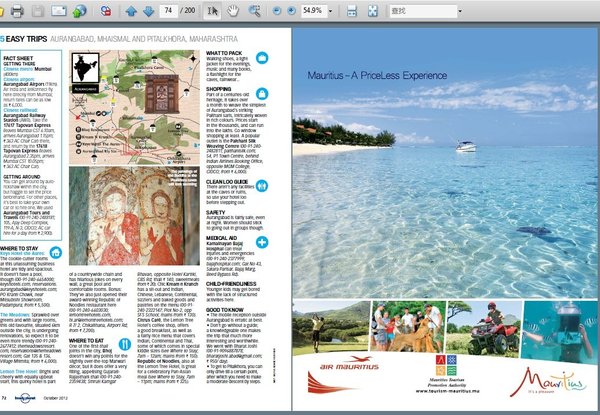This screenshot has height=415, width=600.
Task: Zoom in with the plus button
Action: coord(292,11)
